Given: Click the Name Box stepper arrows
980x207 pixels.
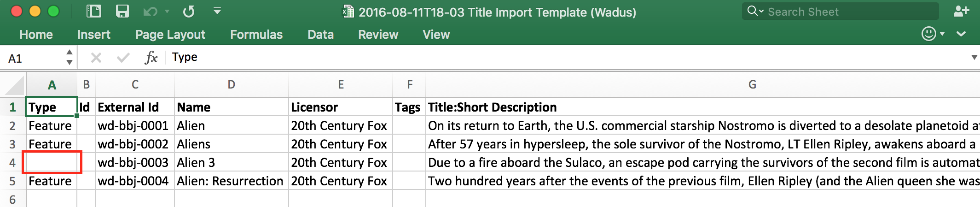Looking at the screenshot, I should (70, 58).
